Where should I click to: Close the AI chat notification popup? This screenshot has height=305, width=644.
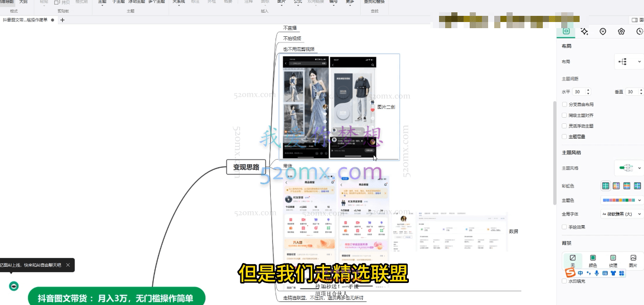coord(68,265)
